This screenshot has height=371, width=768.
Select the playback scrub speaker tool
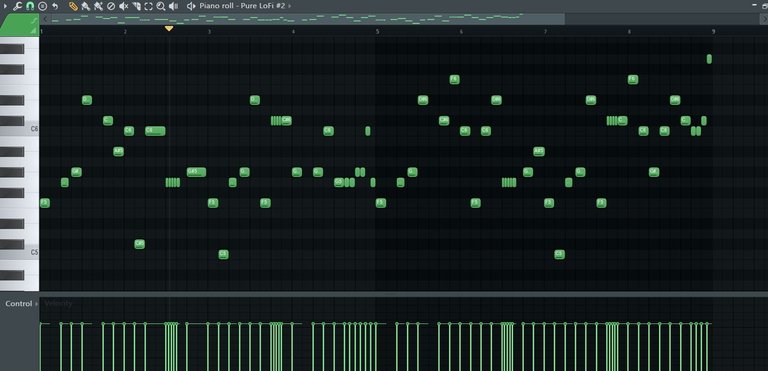pos(173,6)
